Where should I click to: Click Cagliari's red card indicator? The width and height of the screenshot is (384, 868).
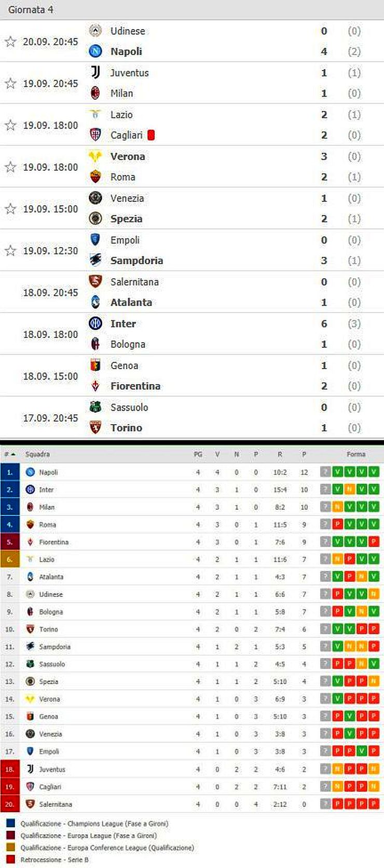tap(151, 135)
